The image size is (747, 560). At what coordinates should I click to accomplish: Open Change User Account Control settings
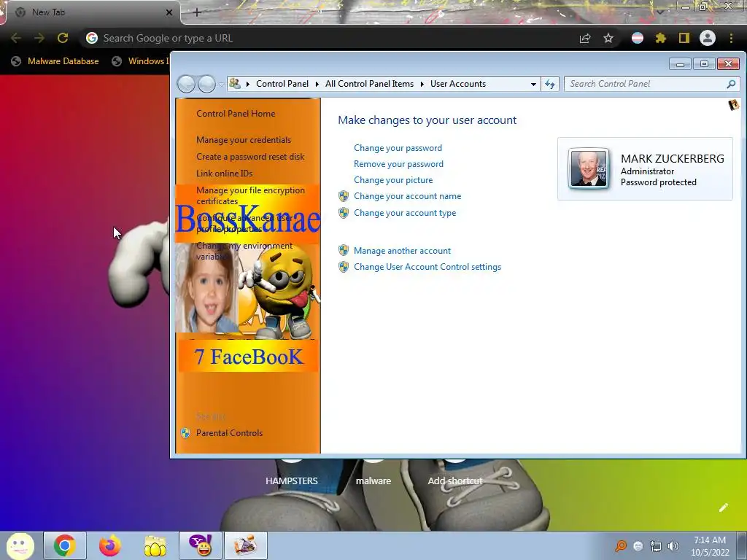(427, 267)
